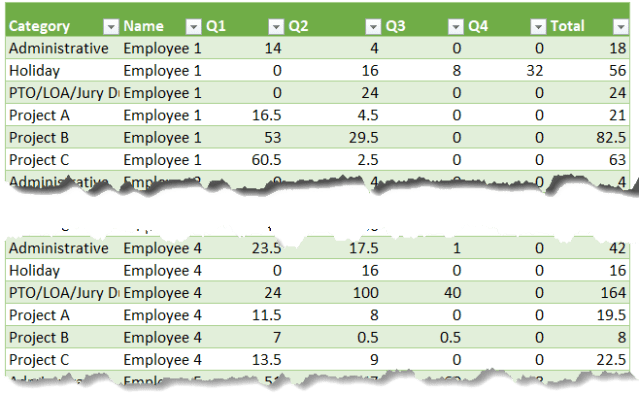Select Q1 value 13.5 for Employee 4

[267, 360]
